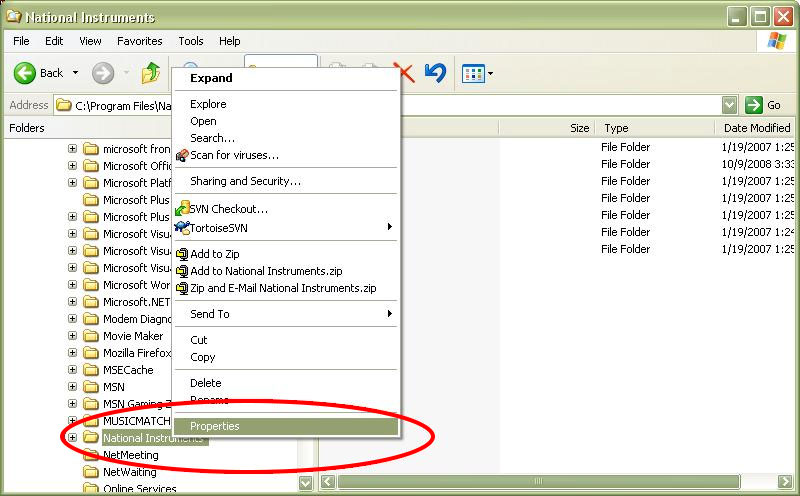The width and height of the screenshot is (800, 496).
Task: Select Open from the context menu
Action: 286,121
